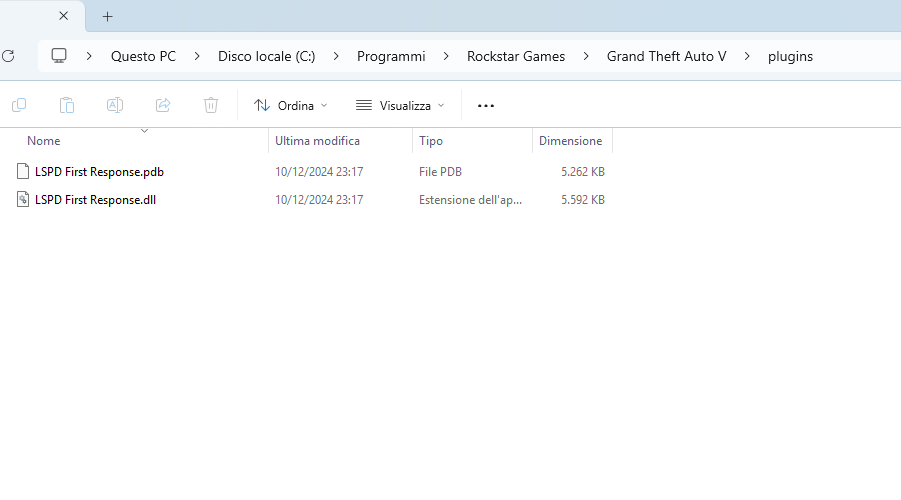Navigate to Questo PC breadcrumb

[x=143, y=56]
